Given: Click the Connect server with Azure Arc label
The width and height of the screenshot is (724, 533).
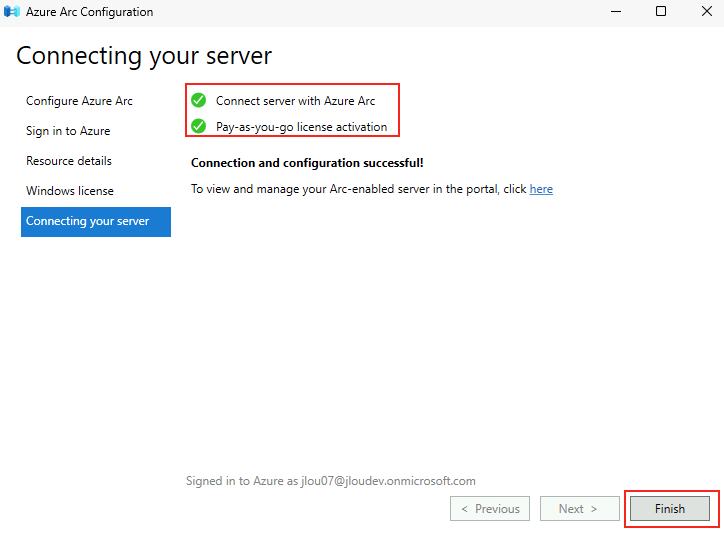Looking at the screenshot, I should [296, 101].
